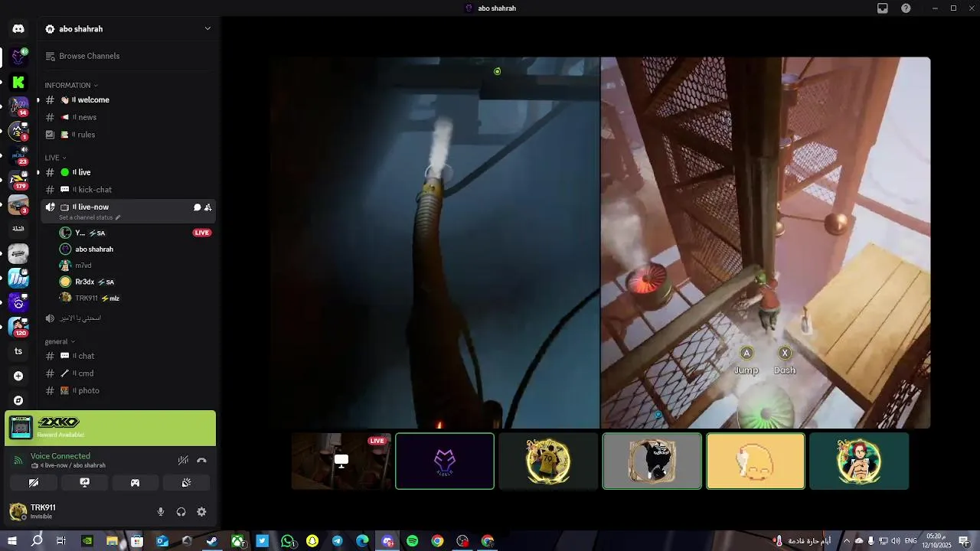The image size is (980, 551).
Task: Click 2XKO Reward Available banner
Action: coord(110,428)
